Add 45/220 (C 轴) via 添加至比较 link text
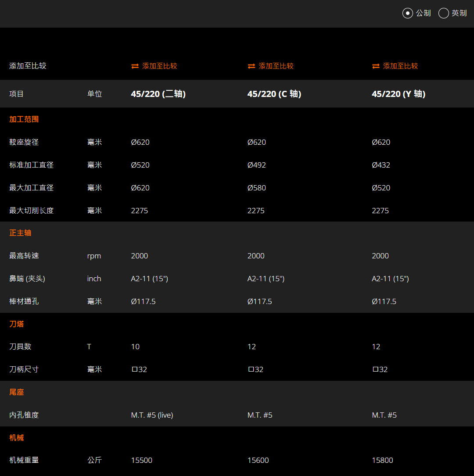This screenshot has height=476, width=474. [276, 66]
